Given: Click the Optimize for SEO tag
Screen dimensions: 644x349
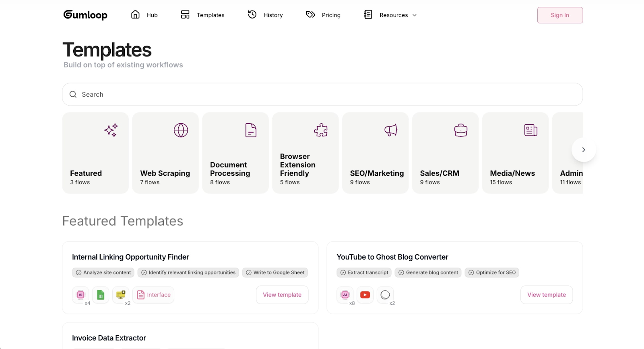Looking at the screenshot, I should coord(492,272).
